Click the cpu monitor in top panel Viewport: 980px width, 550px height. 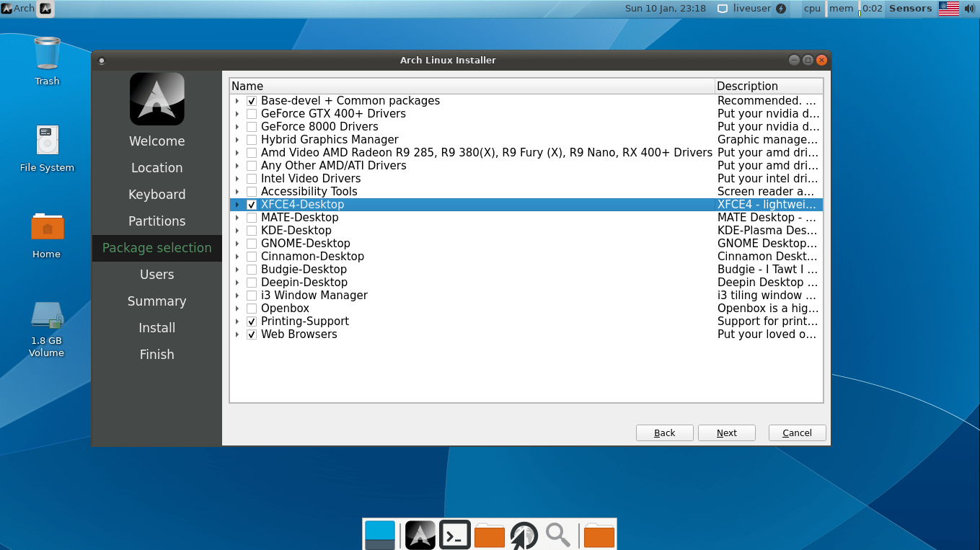812,9
